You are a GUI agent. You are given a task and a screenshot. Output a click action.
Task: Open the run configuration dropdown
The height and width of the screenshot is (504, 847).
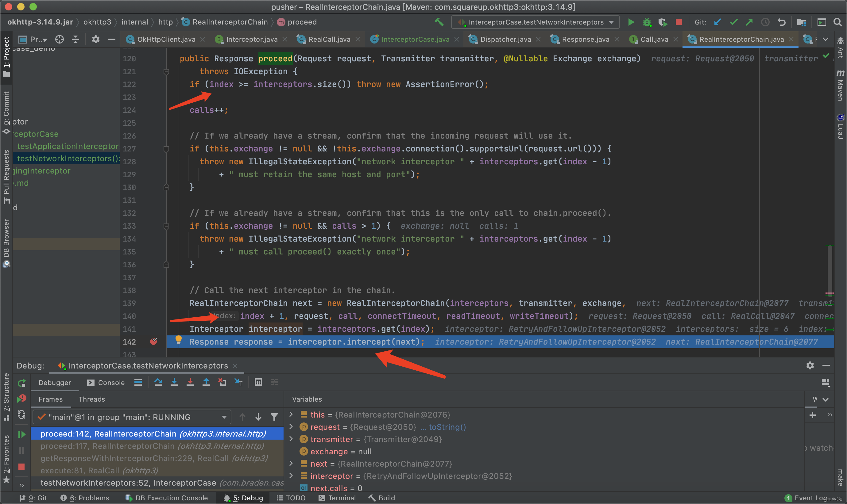coord(536,22)
